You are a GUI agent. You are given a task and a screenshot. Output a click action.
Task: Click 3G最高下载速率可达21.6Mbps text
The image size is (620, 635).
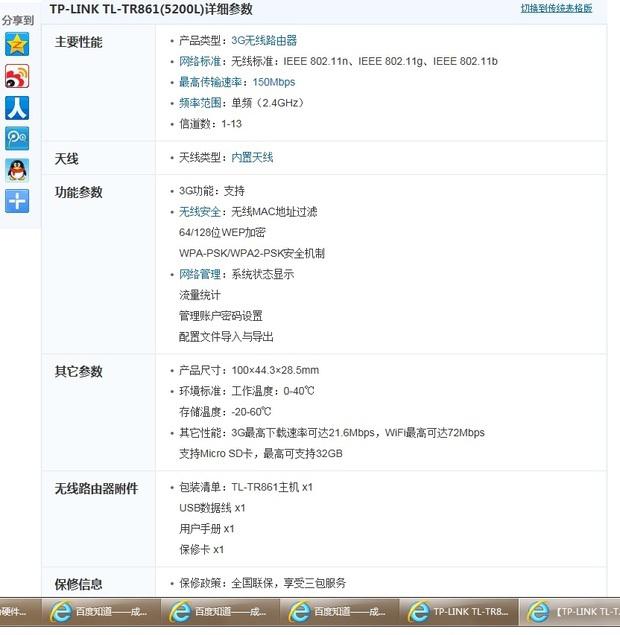click(x=303, y=433)
